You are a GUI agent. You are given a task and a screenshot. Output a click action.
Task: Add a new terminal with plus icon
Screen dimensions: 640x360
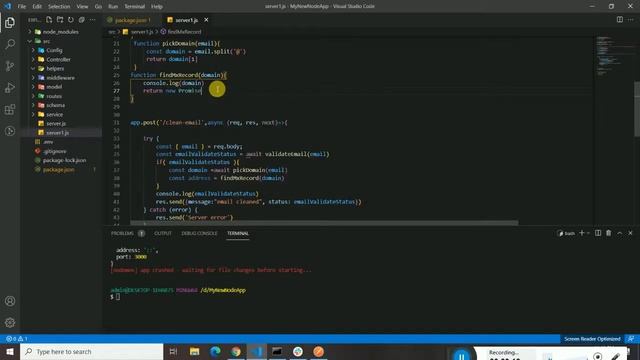pyautogui.click(x=582, y=233)
